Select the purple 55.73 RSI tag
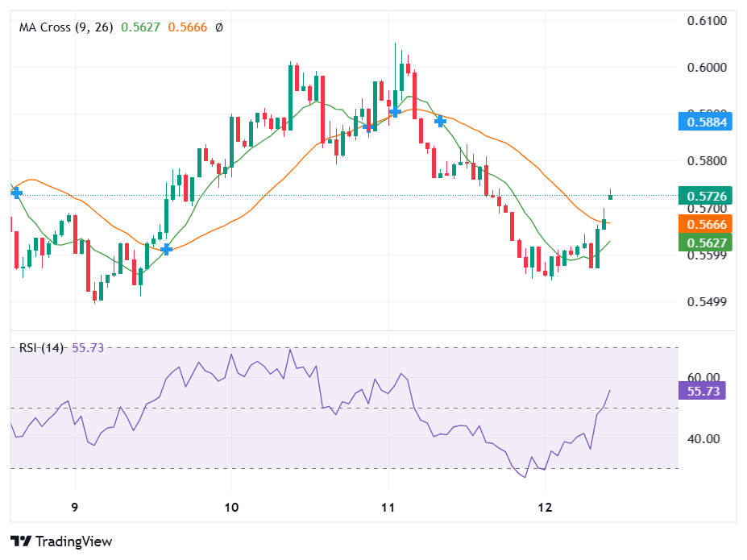747x560 pixels. click(x=702, y=391)
